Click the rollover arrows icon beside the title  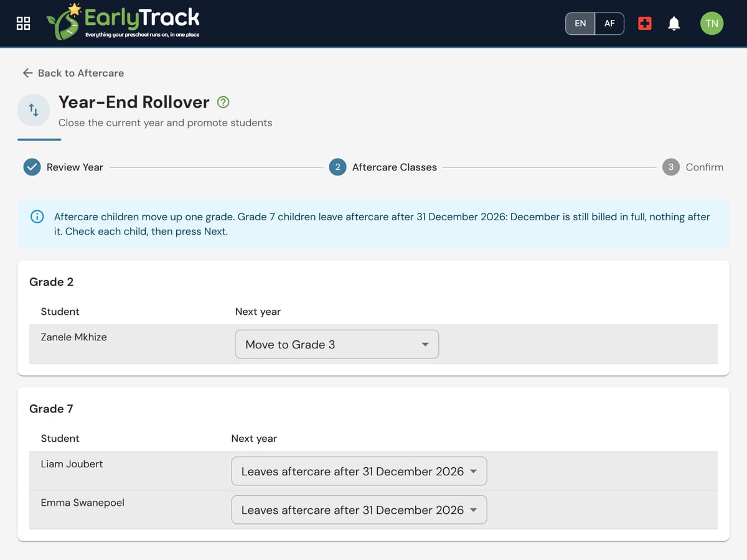(34, 110)
